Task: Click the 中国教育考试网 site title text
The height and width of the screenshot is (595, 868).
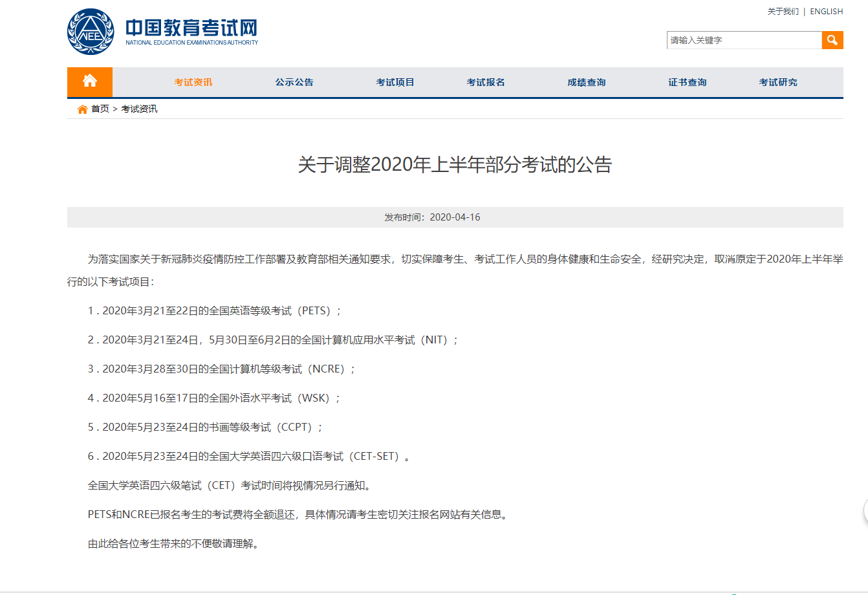Action: pos(191,28)
